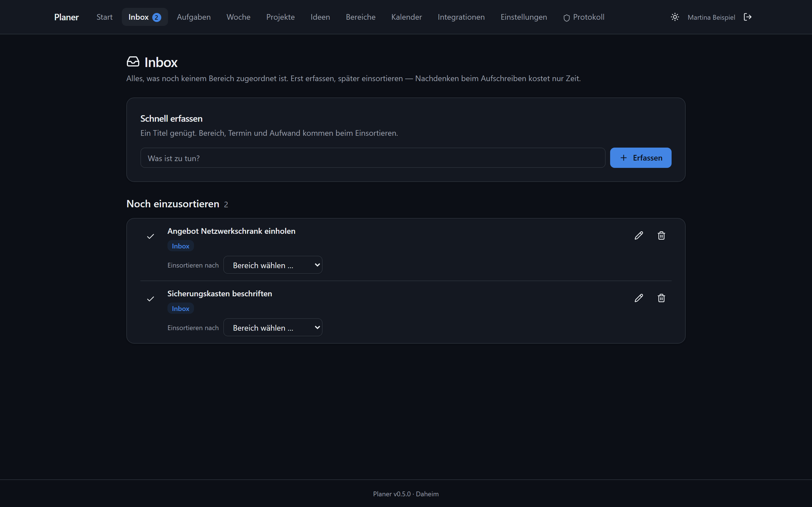Viewport: 812px width, 507px height.
Task: Toggle the light/dark theme sun icon
Action: (675, 17)
